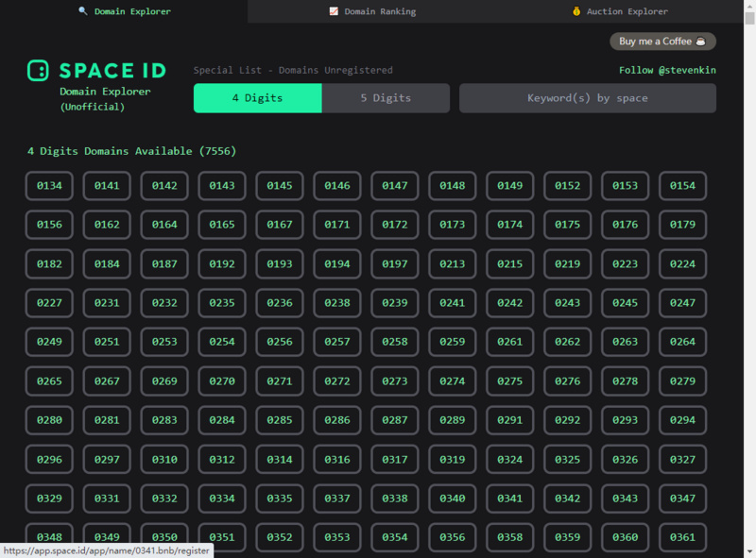Toggle the 4 Digits filter

257,98
